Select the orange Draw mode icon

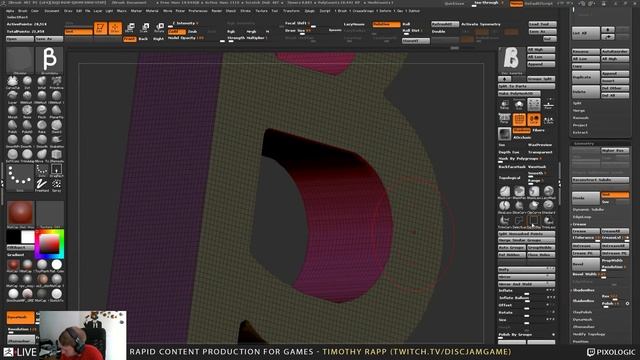(115, 28)
